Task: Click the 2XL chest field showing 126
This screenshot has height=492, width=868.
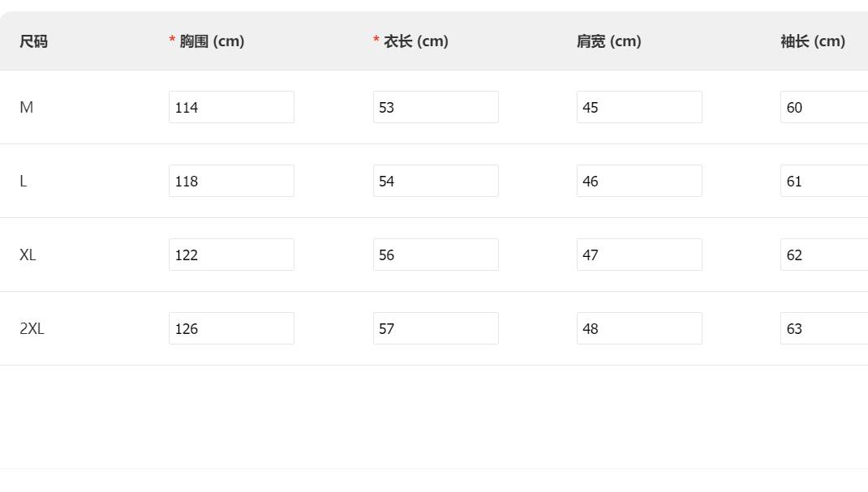Action: 231,328
